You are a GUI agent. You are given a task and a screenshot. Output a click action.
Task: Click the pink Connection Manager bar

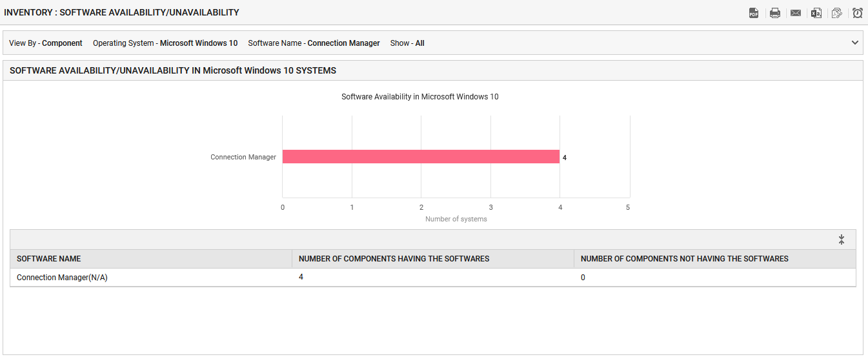pos(421,157)
